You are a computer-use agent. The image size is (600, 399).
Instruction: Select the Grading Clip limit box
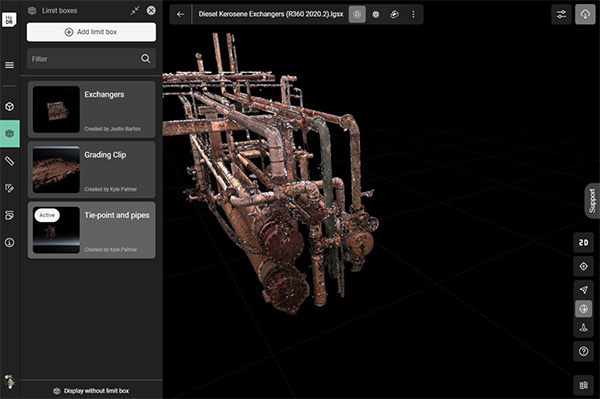(x=91, y=169)
